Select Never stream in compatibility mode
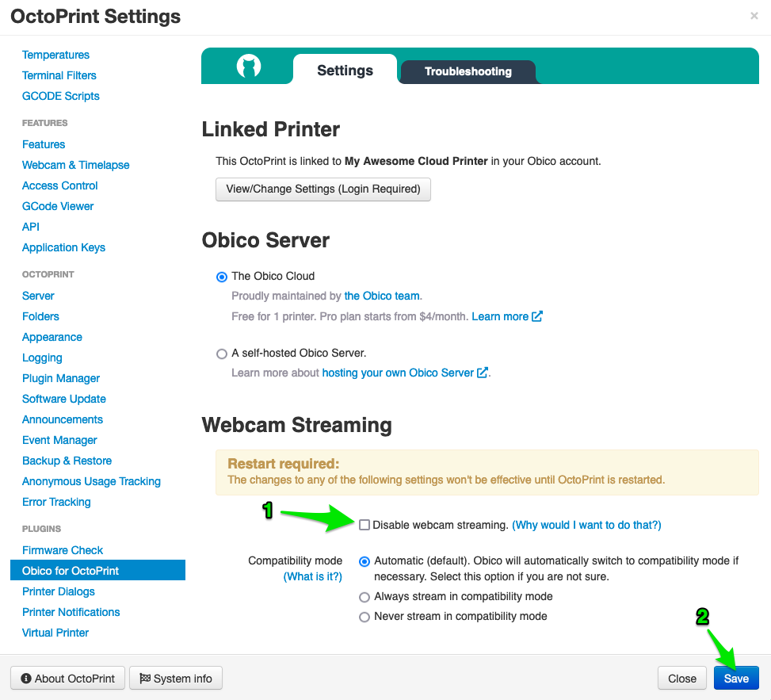 coord(365,617)
